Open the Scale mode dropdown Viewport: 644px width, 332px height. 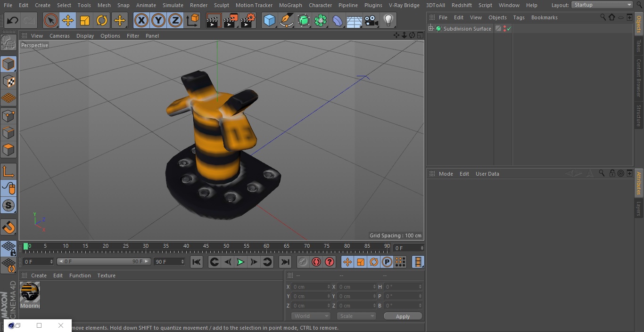[356, 316]
